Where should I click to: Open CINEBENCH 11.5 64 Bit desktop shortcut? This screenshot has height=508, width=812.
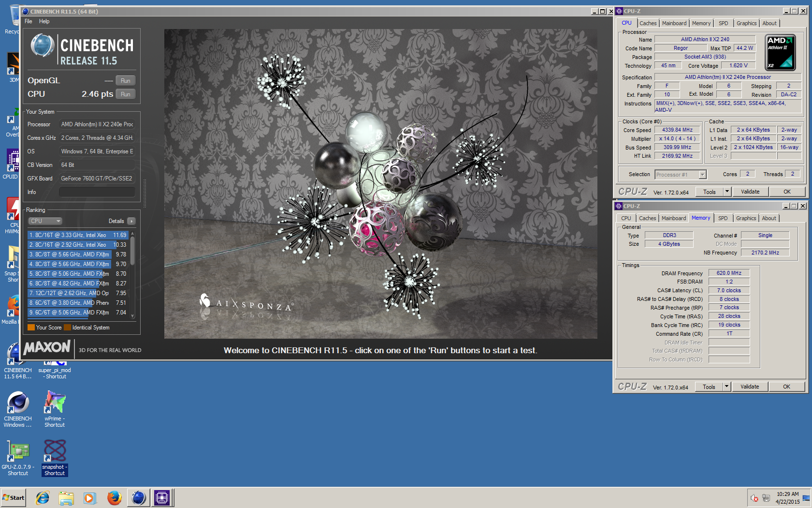(18, 361)
